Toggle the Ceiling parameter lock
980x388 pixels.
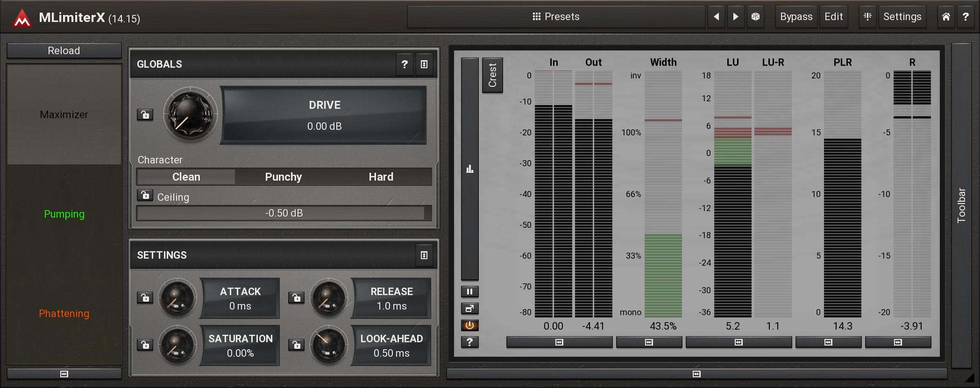click(x=145, y=195)
